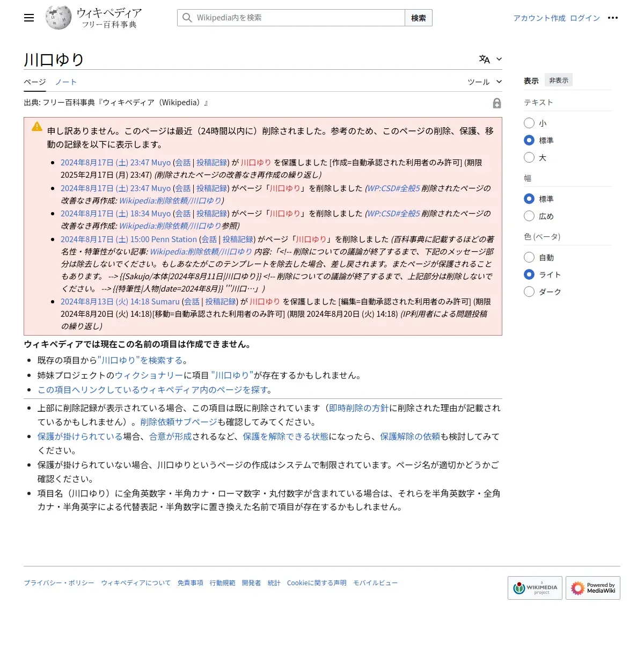The image size is (644, 647).
Task: Open 削除依頼サブページ link
Action: [179, 422]
